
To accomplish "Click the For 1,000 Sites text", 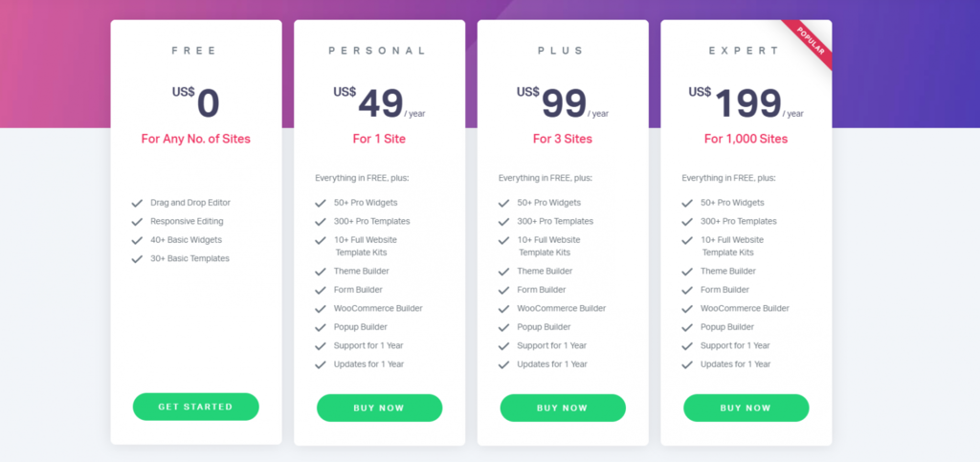I will tap(746, 139).
